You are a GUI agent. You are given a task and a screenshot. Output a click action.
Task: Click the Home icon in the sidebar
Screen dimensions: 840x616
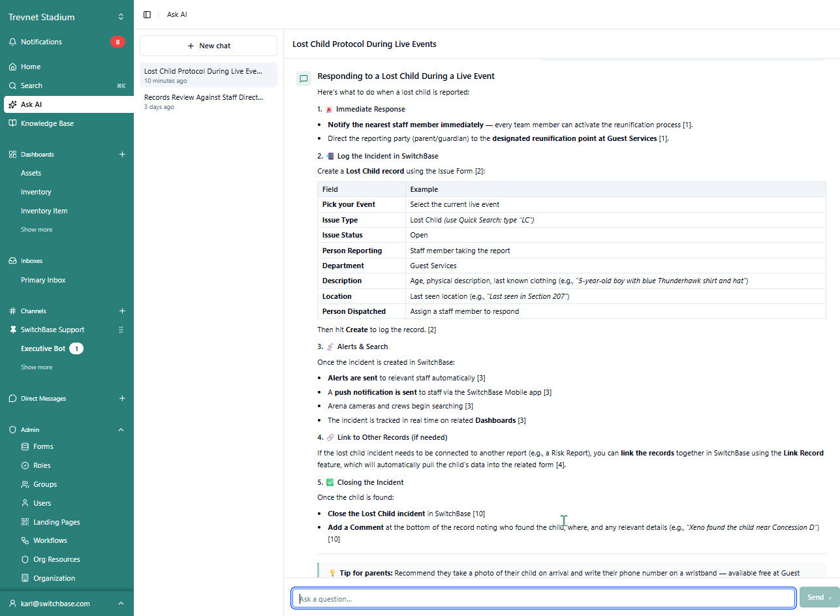click(12, 67)
